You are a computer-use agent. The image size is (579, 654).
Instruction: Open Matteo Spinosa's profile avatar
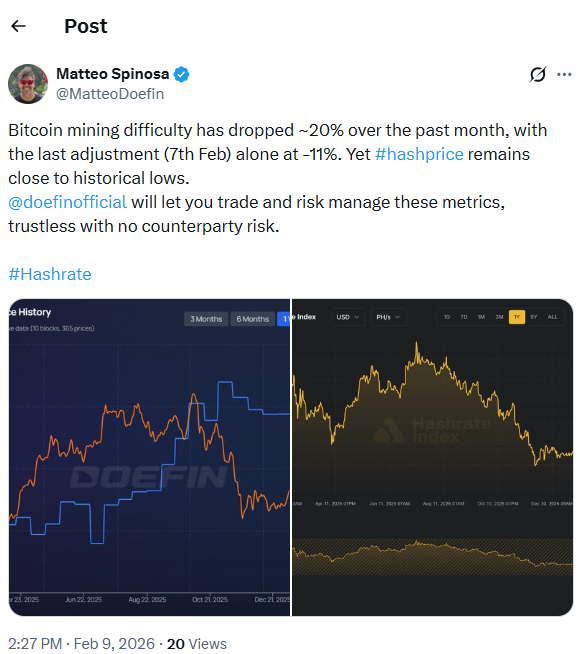[x=28, y=84]
